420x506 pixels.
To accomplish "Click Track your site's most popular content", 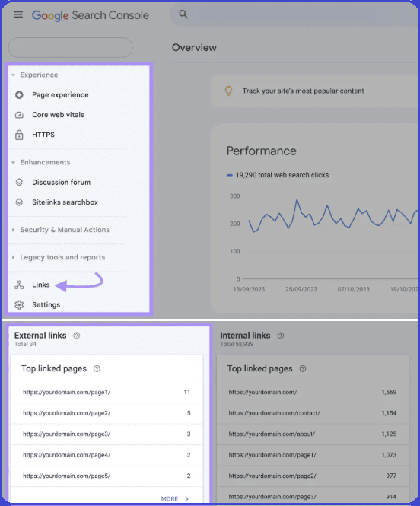I will 303,91.
